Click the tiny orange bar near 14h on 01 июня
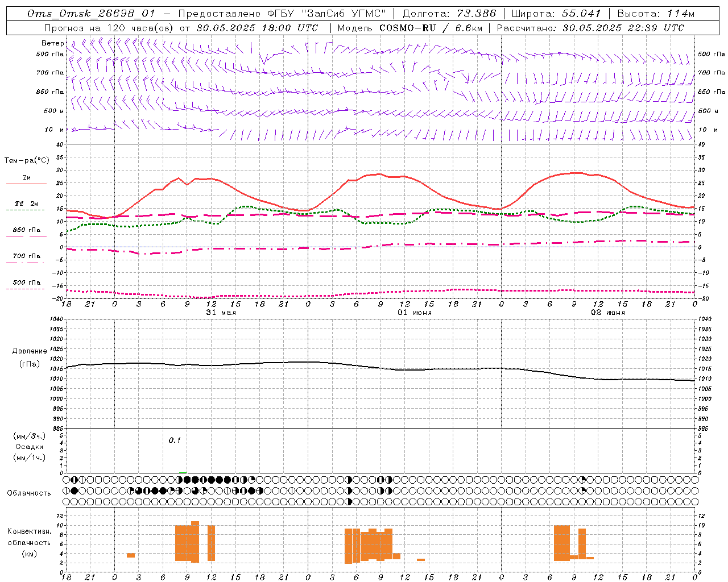The height and width of the screenshot is (582, 728). click(421, 560)
